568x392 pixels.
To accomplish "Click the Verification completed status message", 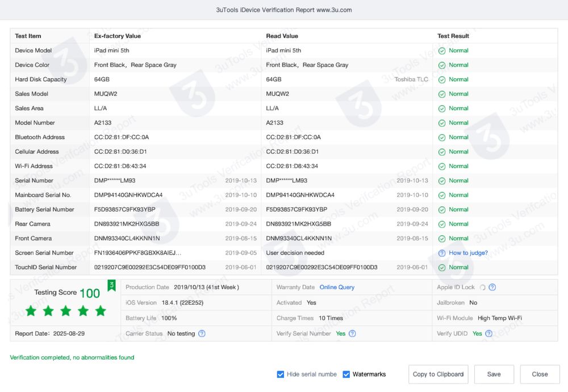I will (72, 357).
